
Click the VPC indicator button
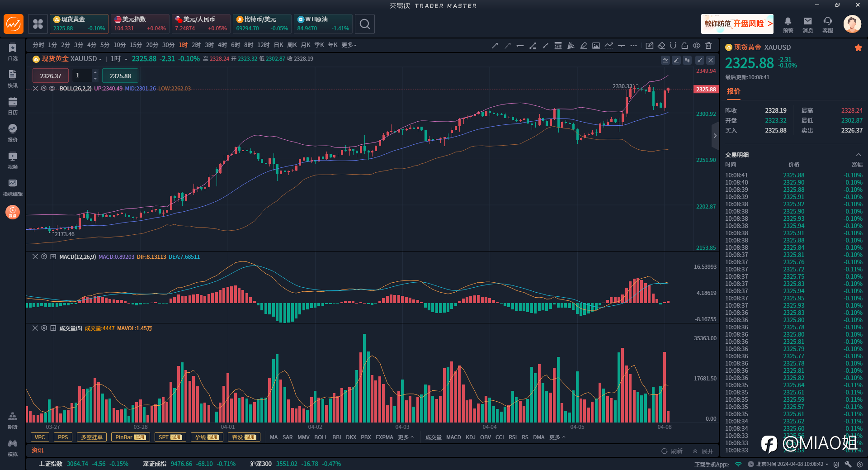[40, 437]
